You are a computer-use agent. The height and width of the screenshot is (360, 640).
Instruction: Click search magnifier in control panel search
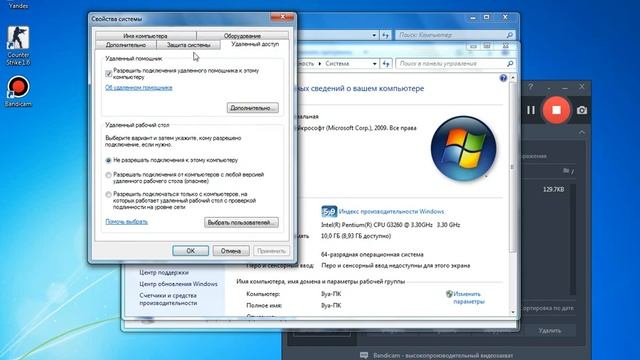pos(510,64)
